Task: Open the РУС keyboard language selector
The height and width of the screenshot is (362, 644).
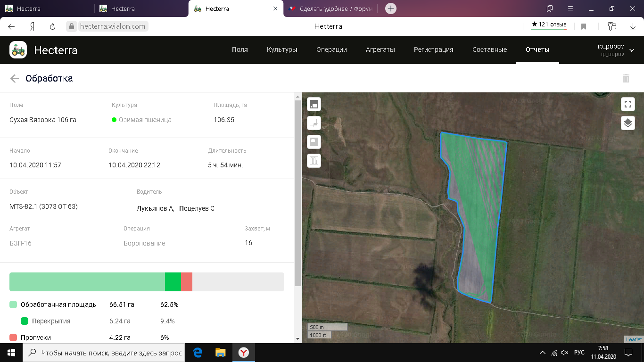Action: point(579,353)
